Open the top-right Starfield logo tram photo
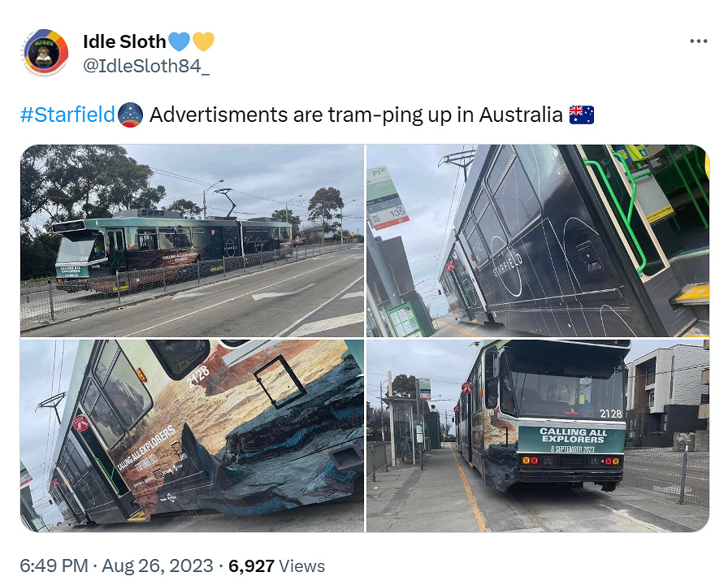Viewport: 728px width, 585px height. [538, 240]
